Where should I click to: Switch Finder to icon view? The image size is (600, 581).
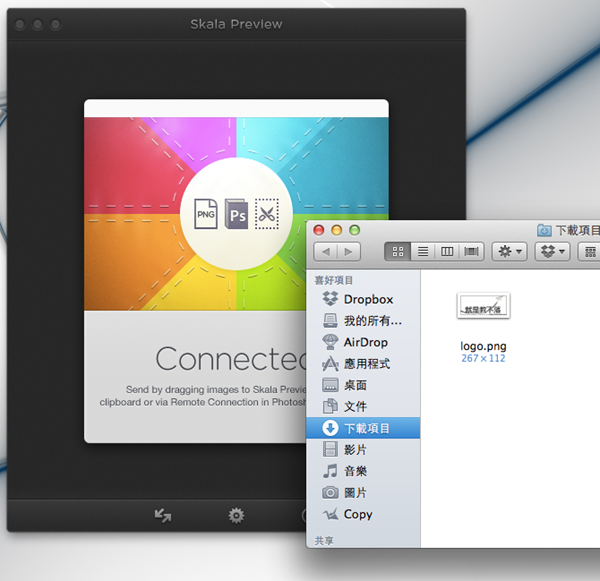point(400,251)
